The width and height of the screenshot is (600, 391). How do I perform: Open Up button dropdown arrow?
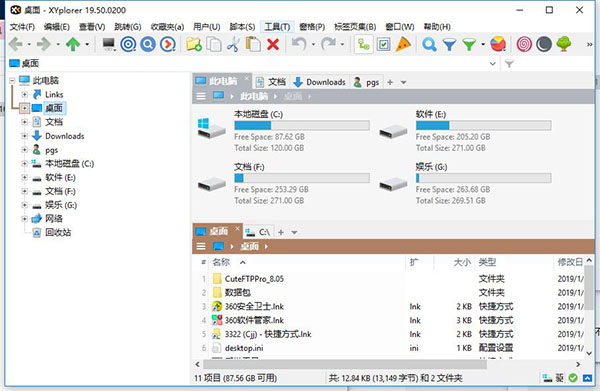click(87, 44)
